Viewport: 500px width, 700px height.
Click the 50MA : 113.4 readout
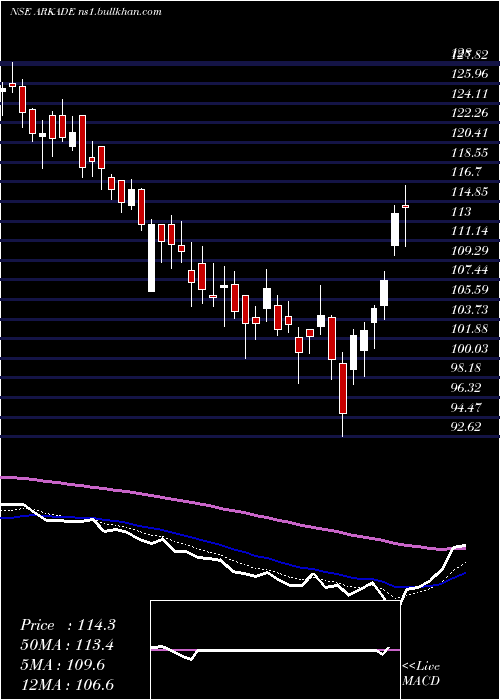(67, 645)
